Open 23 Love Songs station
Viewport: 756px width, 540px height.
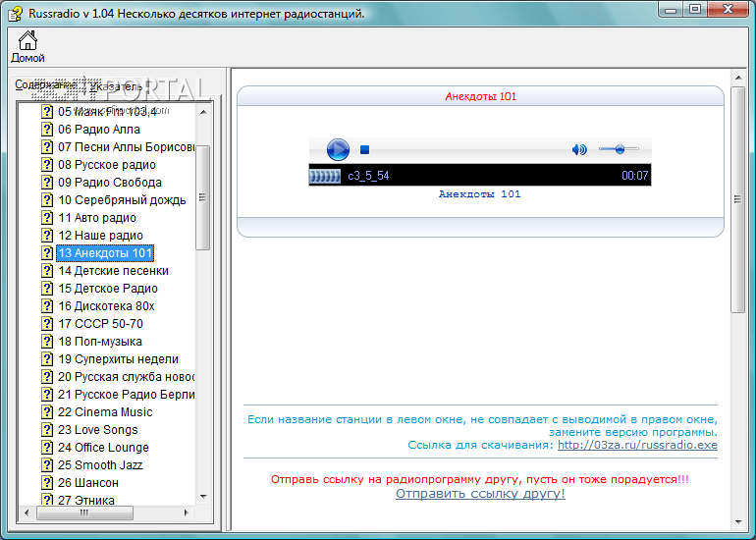pyautogui.click(x=98, y=430)
